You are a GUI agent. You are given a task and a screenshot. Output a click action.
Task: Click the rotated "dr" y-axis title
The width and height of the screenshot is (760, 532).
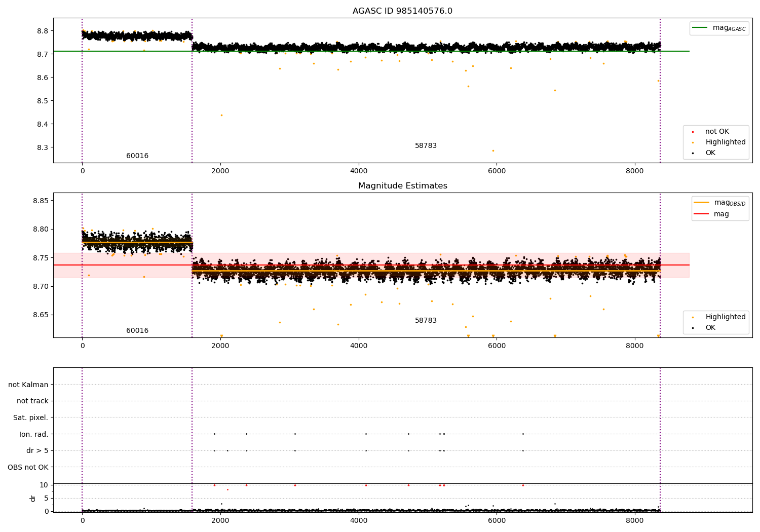click(x=33, y=498)
